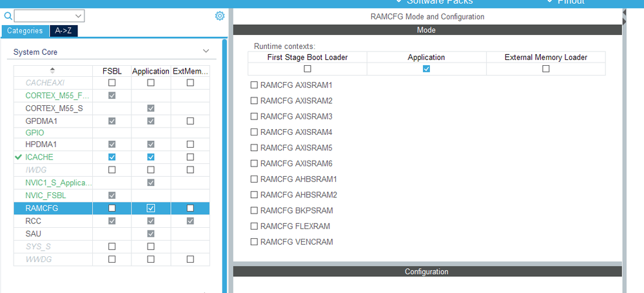Tick the External Memory Loader checkbox
Image resolution: width=644 pixels, height=293 pixels.
(546, 68)
